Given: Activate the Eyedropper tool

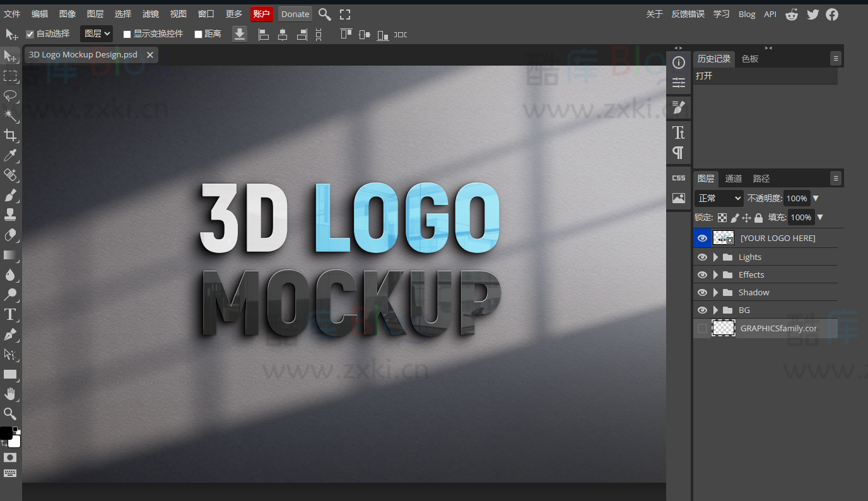Looking at the screenshot, I should coord(10,156).
